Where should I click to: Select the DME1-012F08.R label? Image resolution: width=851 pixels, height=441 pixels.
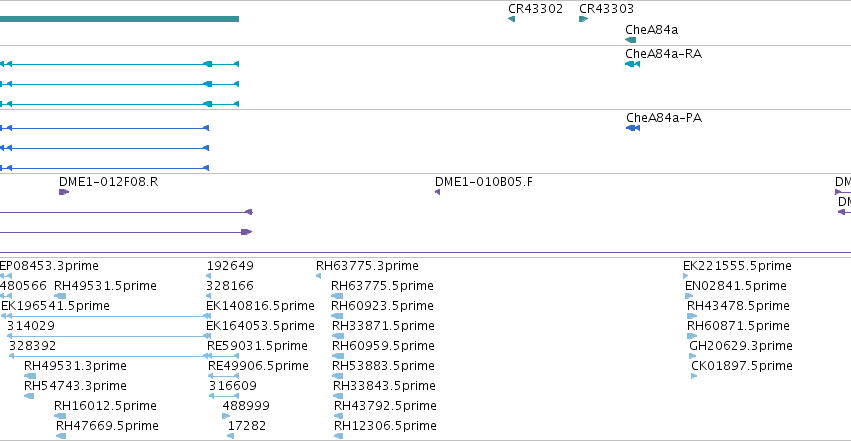[109, 182]
